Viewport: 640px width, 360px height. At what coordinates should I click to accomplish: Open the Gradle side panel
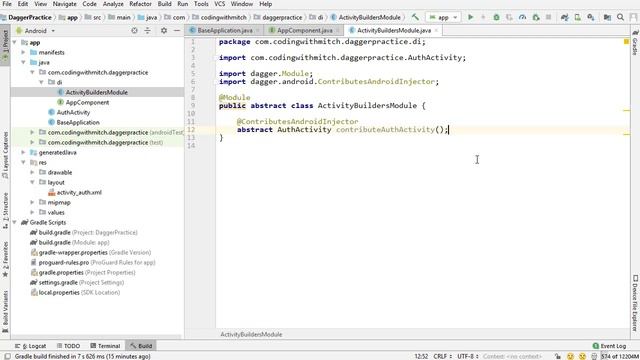[635, 42]
